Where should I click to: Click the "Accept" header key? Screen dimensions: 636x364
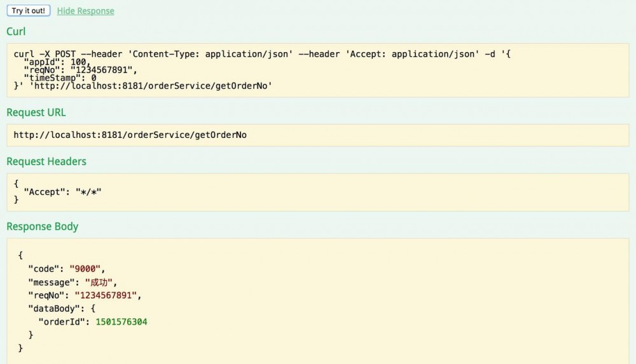click(42, 191)
